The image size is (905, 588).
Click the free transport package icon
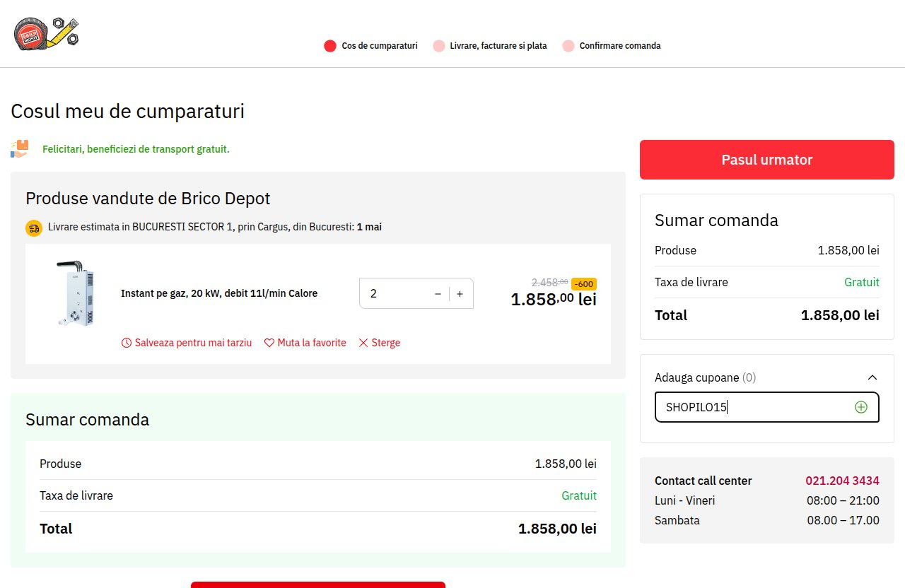(x=20, y=148)
